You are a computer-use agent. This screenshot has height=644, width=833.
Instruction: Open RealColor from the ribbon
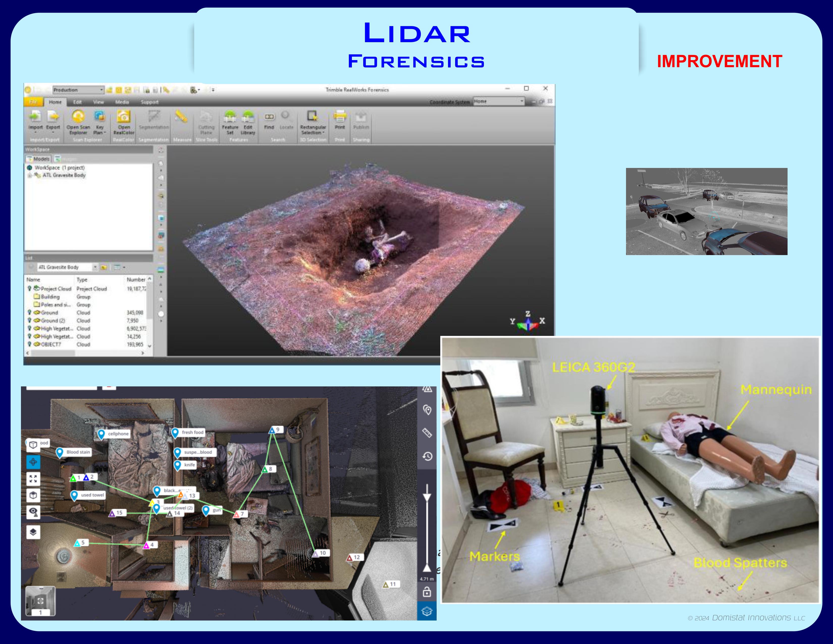[124, 116]
